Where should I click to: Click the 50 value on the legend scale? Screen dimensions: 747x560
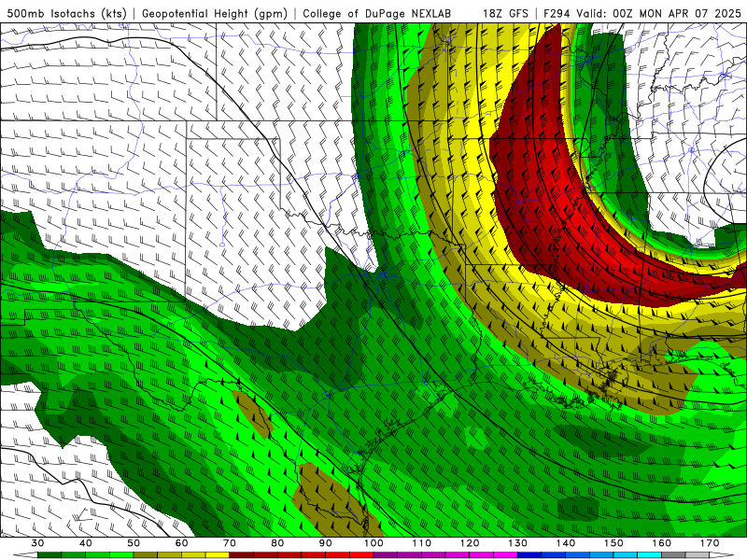[134, 543]
